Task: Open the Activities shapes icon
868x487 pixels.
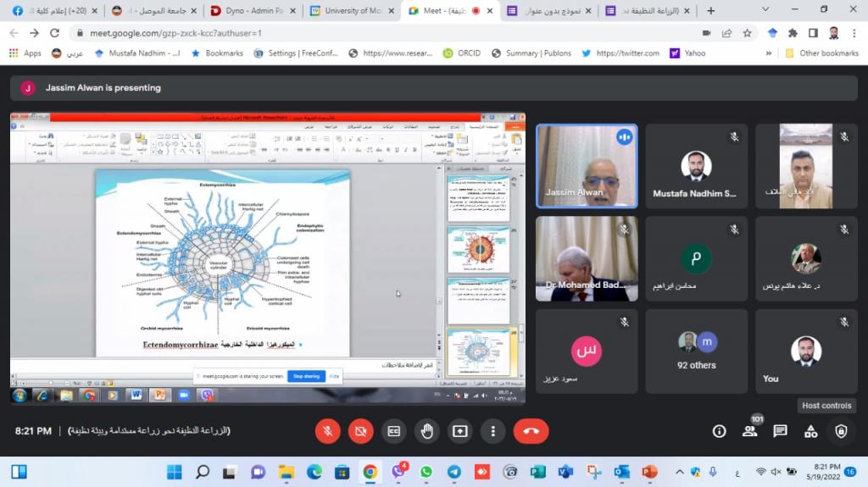Action: (810, 431)
